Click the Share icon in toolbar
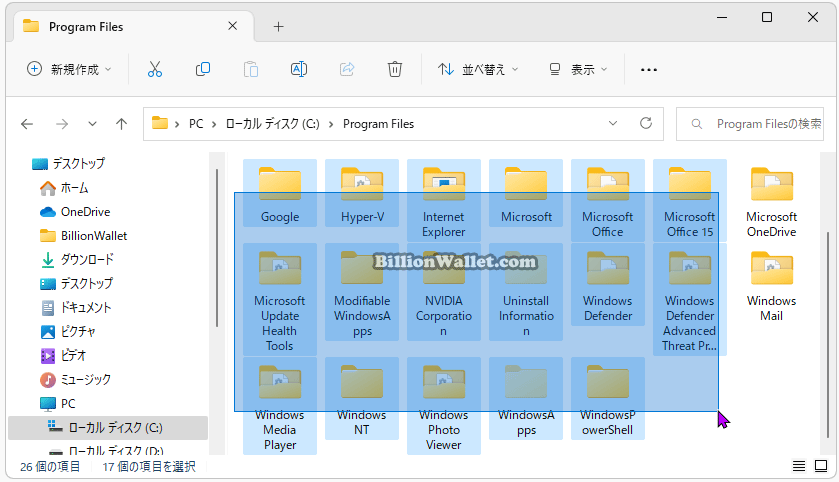 click(347, 70)
